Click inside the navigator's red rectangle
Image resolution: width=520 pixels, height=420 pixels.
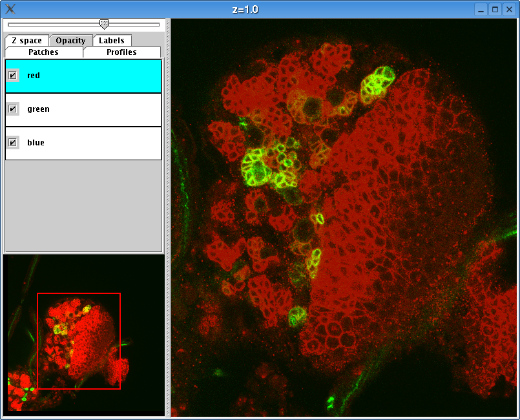[79, 341]
